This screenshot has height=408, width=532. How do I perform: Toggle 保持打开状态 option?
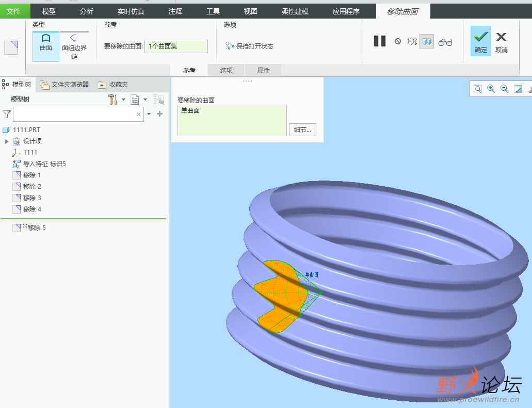(x=250, y=46)
